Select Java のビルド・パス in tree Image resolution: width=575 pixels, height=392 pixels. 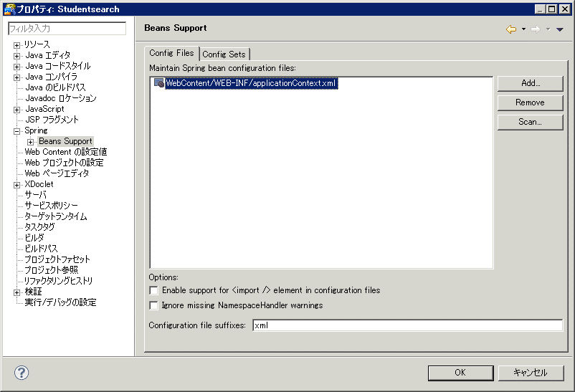[x=55, y=87]
